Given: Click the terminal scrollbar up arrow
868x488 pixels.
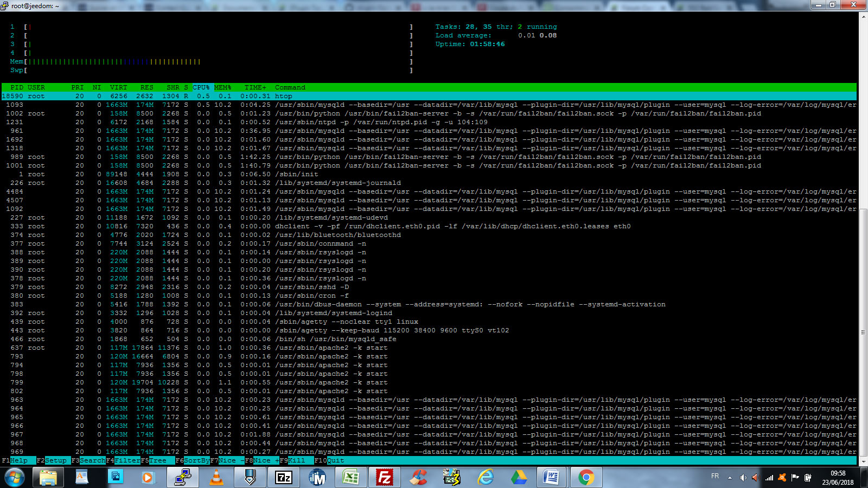Looking at the screenshot, I should pos(863,16).
